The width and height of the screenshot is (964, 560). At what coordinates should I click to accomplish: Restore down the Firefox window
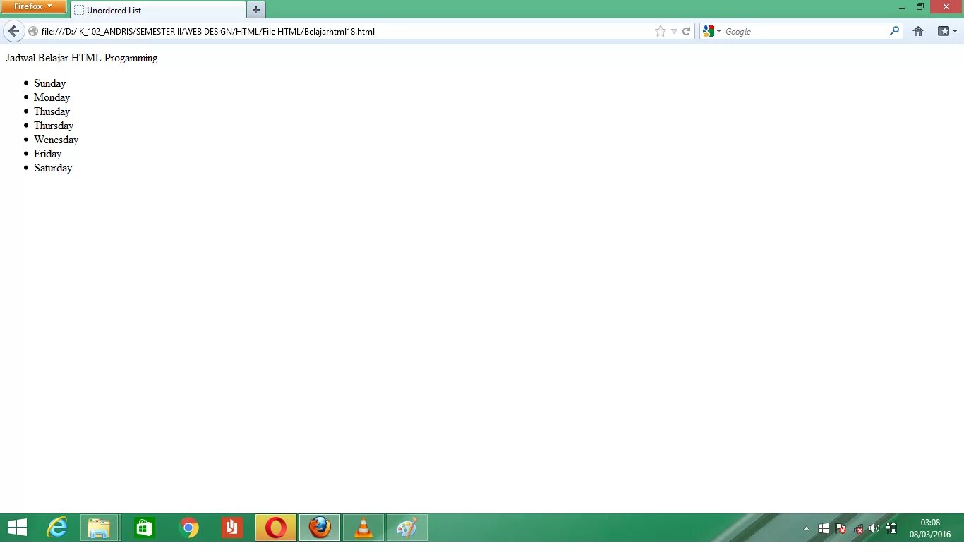point(920,7)
